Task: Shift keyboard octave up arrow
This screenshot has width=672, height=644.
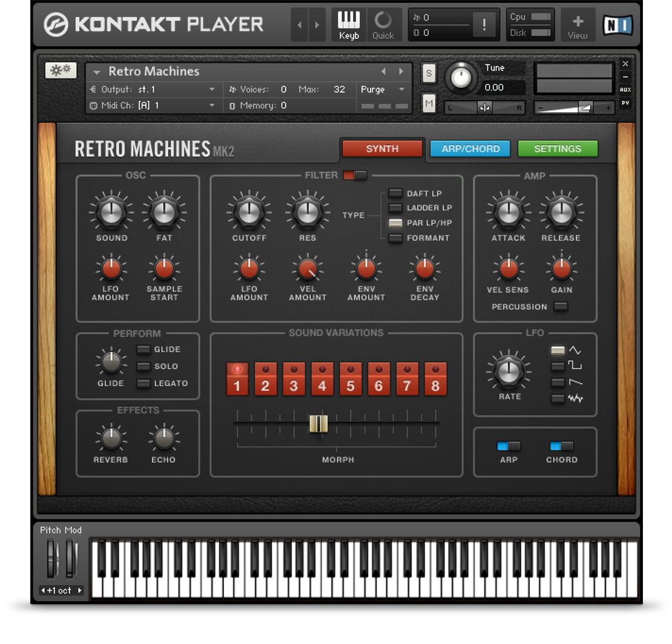Action: [x=80, y=590]
